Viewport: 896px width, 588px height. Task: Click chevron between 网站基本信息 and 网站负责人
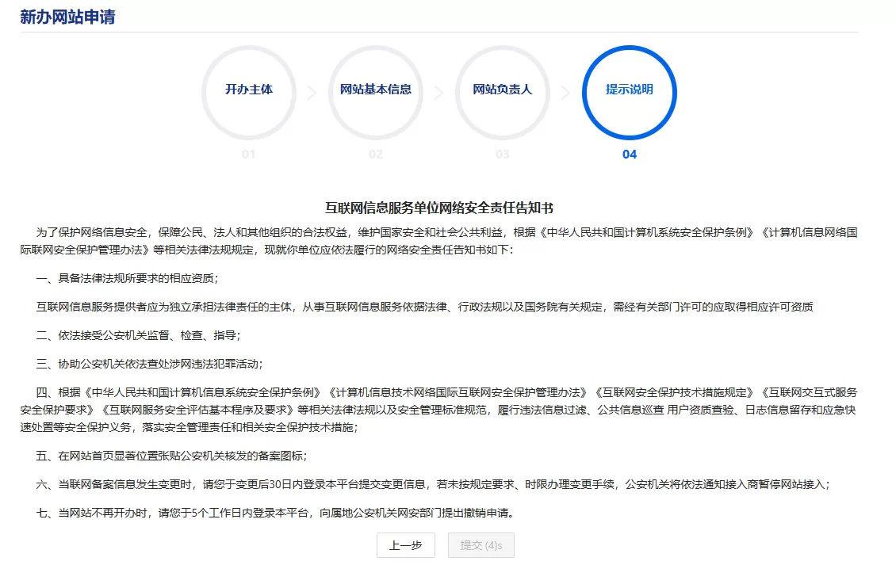coord(438,92)
